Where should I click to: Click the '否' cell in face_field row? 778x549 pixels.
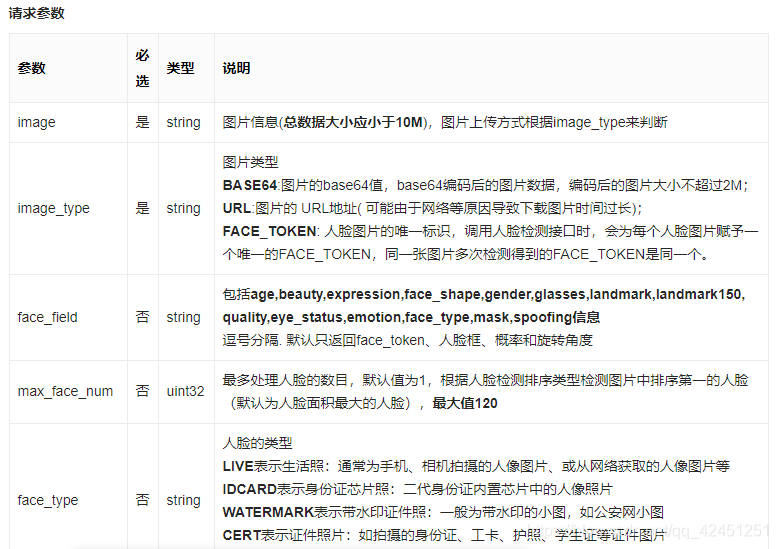point(142,317)
